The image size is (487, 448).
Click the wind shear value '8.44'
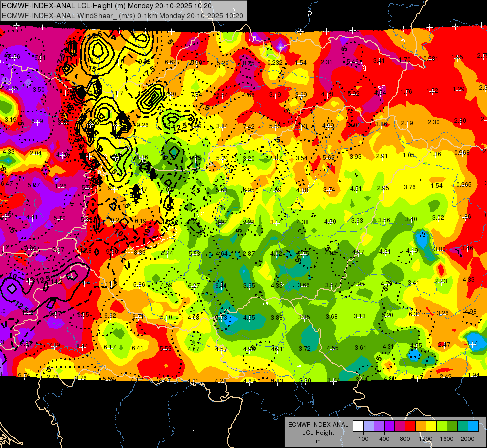pyautogui.click(x=82, y=346)
